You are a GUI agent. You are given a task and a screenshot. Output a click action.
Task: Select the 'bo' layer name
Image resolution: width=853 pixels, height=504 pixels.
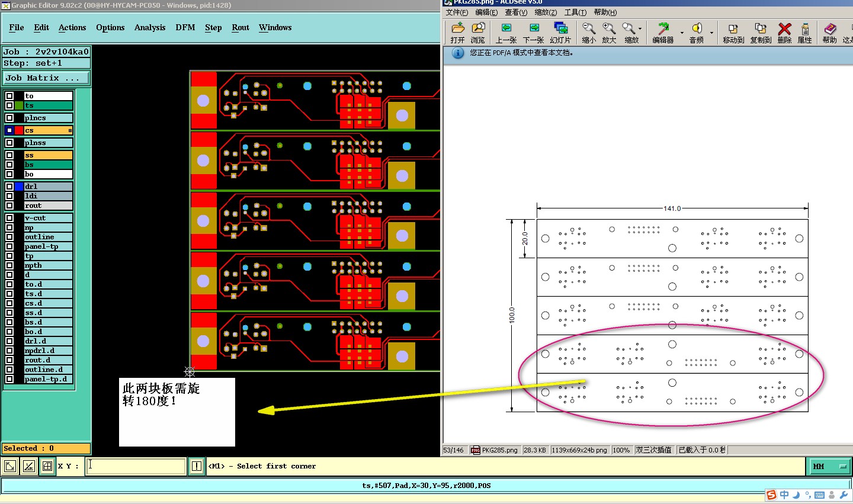click(x=48, y=174)
